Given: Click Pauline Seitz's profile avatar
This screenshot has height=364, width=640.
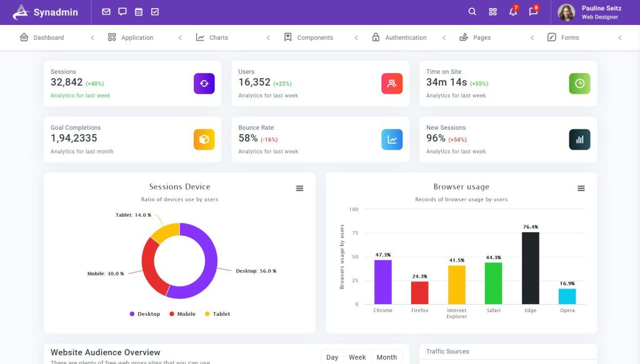Looking at the screenshot, I should click(566, 11).
